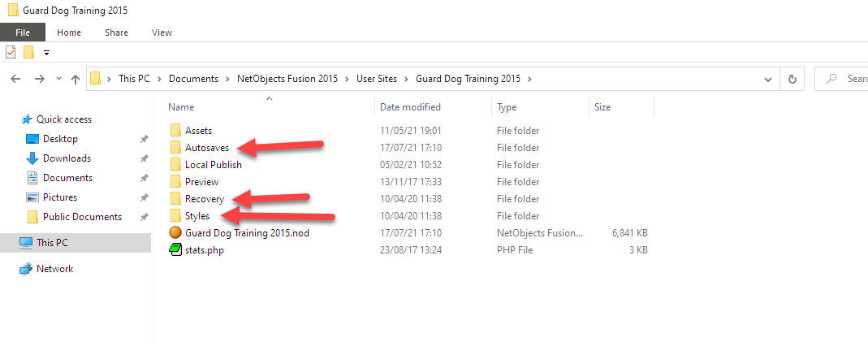Click the Assets folder icon
Screen dimensions: 868x342
(x=175, y=131)
